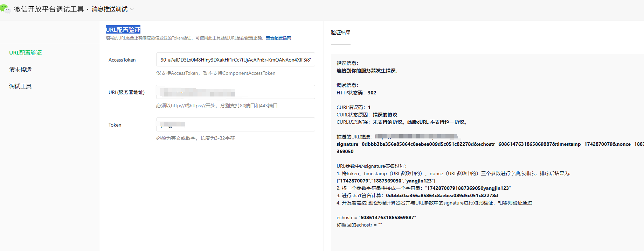Click step 1 字典序排序 line

point(453,174)
